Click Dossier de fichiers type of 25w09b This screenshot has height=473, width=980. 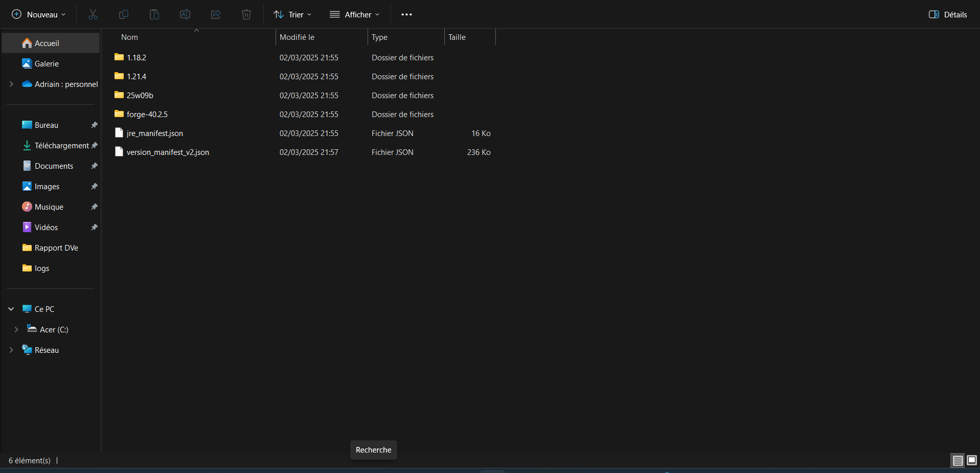pos(402,95)
